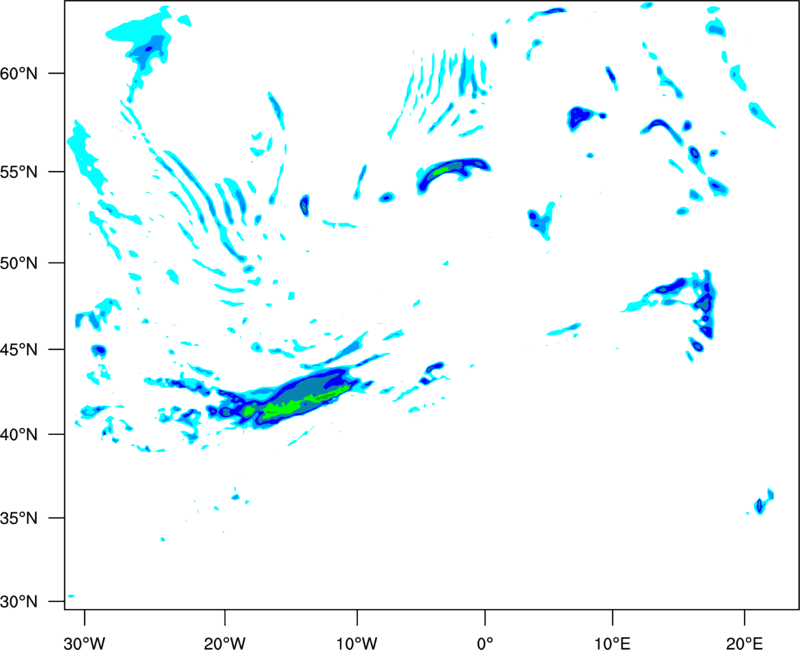Click the 30°W longitude label
This screenshot has height=650, width=800.
[84, 643]
